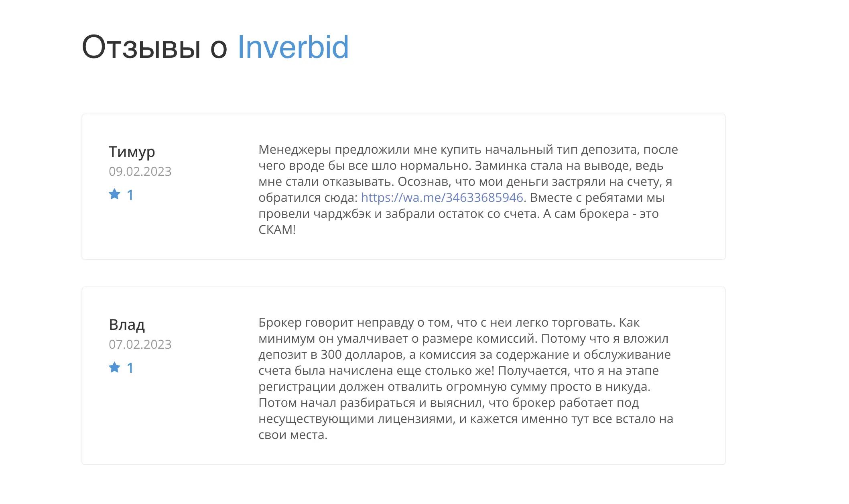Click the phrase 'свои места.' in Влад's review

click(x=293, y=435)
